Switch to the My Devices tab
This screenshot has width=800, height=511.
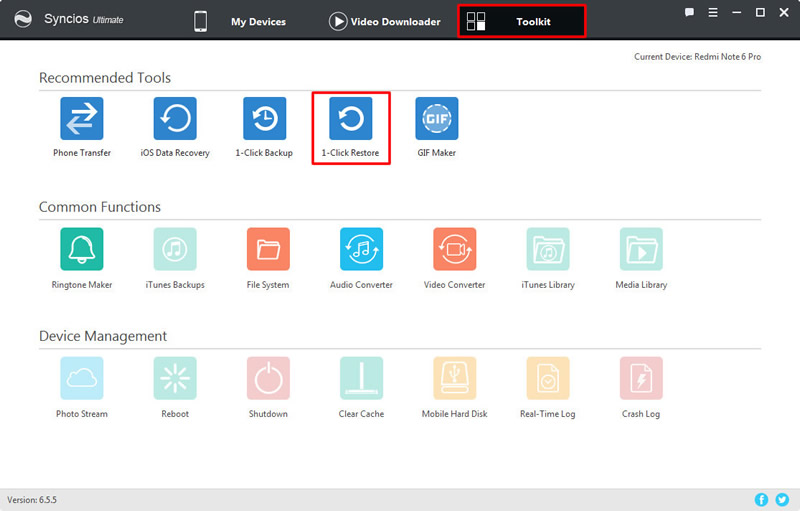point(240,21)
